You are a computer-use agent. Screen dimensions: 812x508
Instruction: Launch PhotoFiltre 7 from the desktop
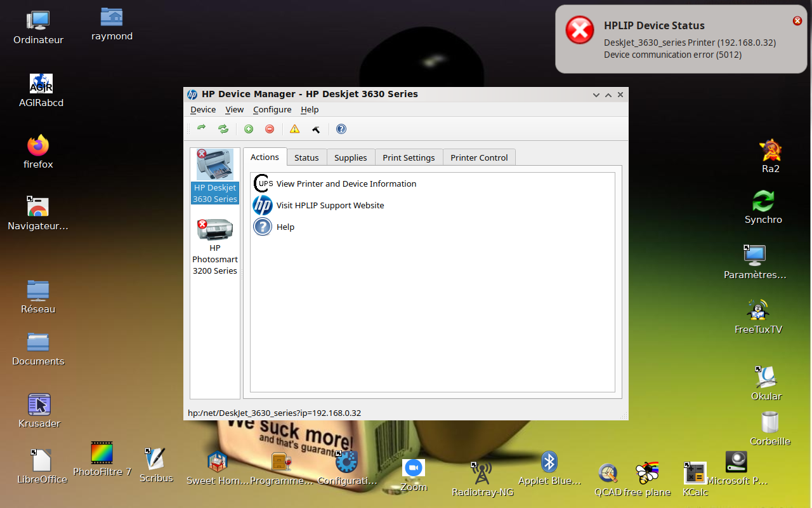(x=102, y=459)
